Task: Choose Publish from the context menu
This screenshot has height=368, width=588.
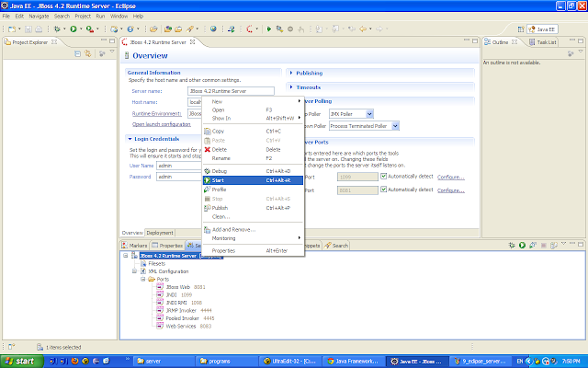Action: point(253,208)
